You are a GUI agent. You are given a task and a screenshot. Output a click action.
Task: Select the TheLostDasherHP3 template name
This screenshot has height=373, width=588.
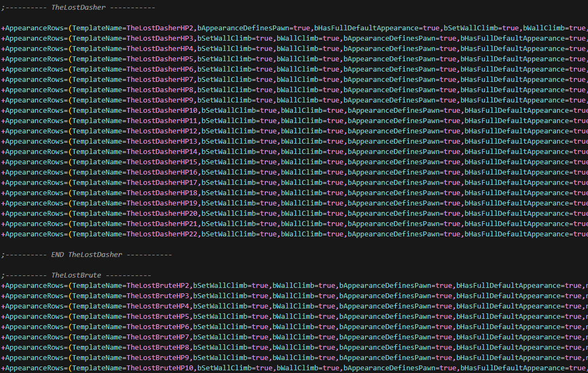160,38
